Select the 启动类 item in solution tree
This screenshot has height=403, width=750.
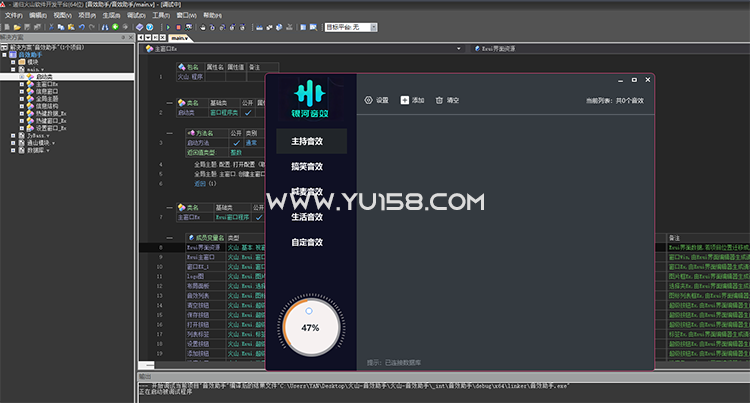tap(43, 76)
